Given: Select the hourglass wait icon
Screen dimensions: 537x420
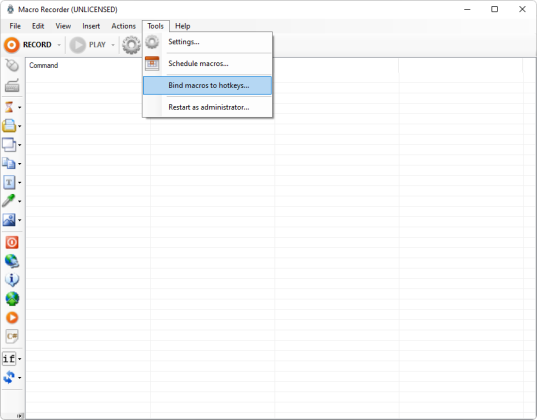Looking at the screenshot, I should tap(9, 107).
